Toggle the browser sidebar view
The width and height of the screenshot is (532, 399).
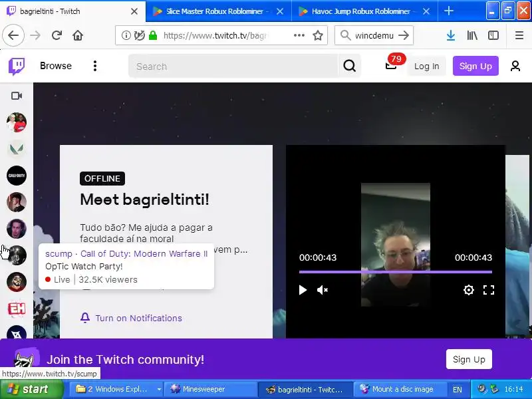click(x=493, y=35)
